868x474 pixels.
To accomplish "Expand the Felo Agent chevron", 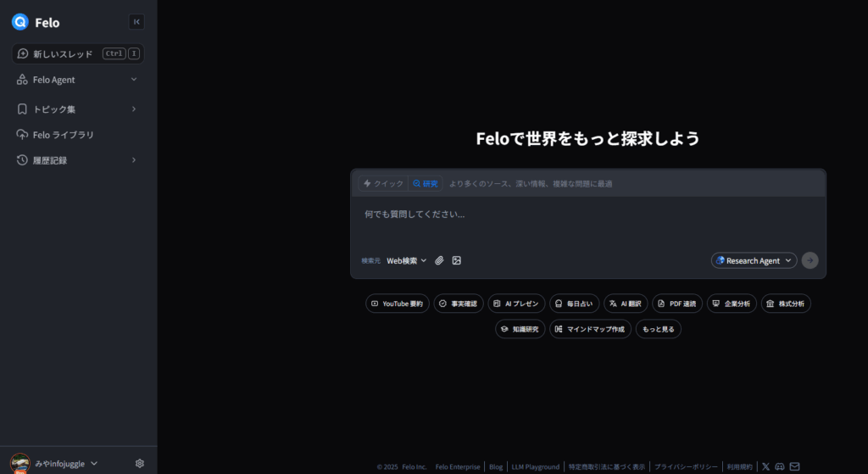I will point(134,79).
